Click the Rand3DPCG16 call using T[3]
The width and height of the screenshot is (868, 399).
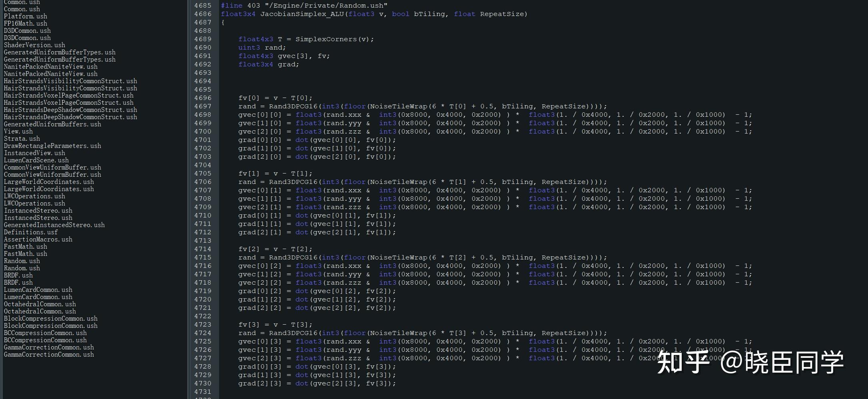click(423, 333)
